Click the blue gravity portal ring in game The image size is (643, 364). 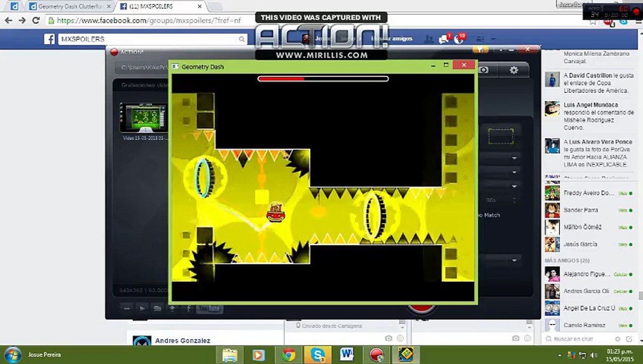coord(203,177)
